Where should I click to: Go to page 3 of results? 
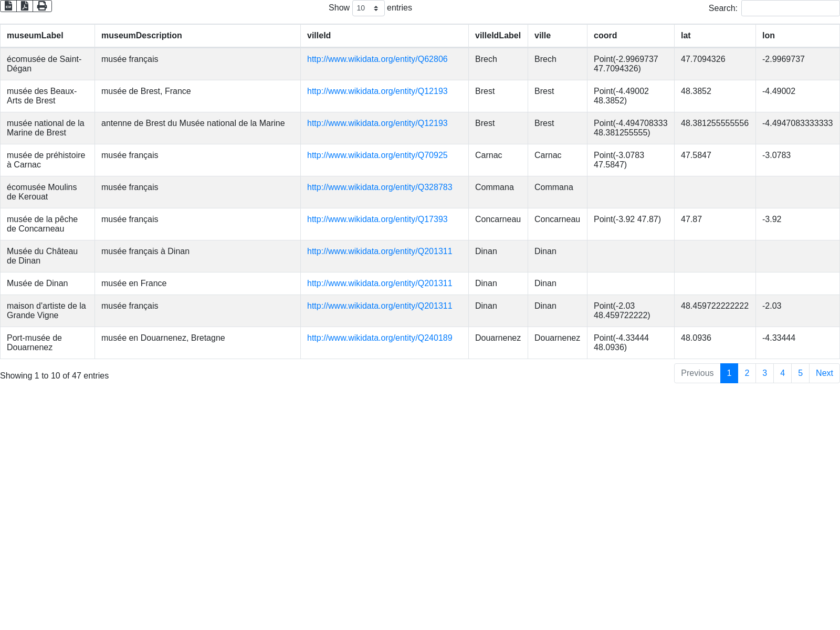pyautogui.click(x=764, y=373)
